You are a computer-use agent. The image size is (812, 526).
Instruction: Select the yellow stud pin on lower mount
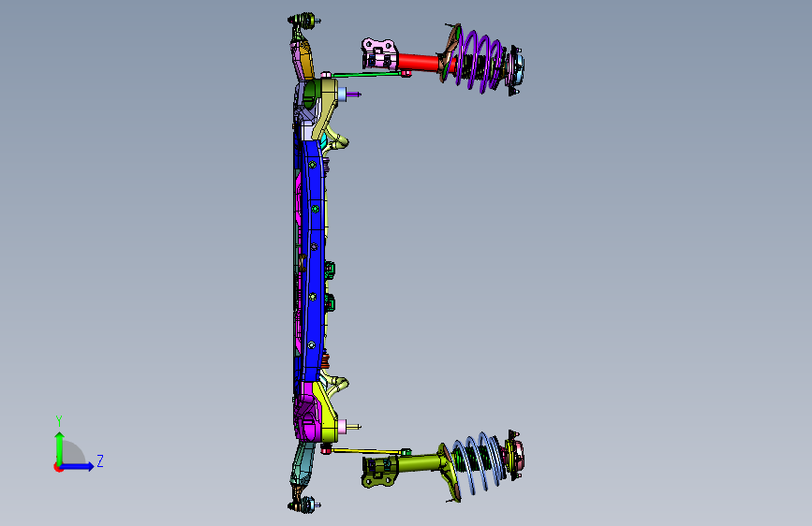(354, 427)
